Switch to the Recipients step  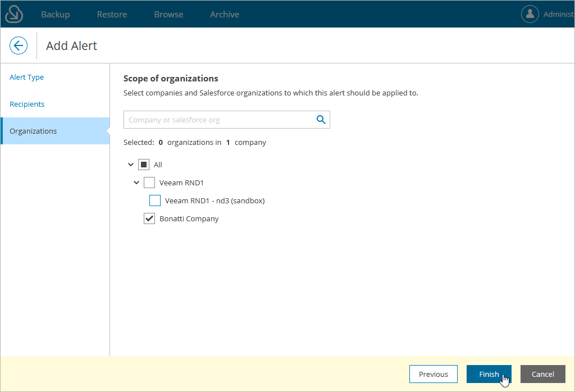coord(27,104)
